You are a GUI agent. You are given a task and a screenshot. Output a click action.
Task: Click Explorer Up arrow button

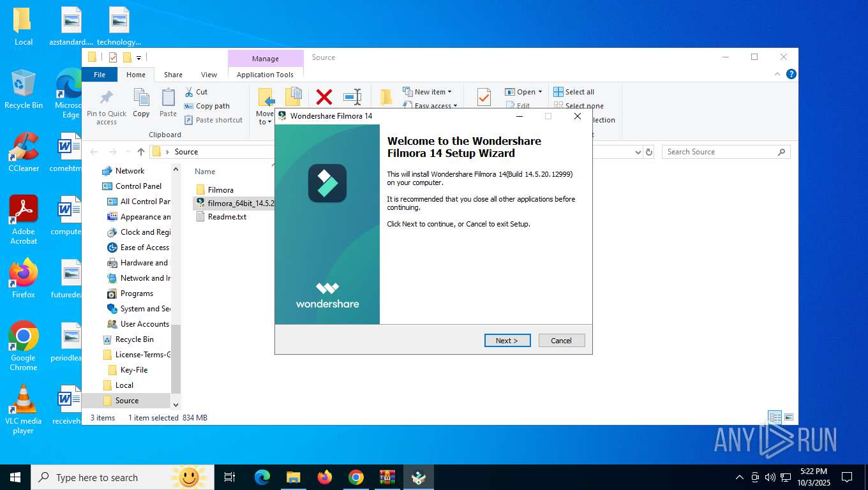coord(141,152)
